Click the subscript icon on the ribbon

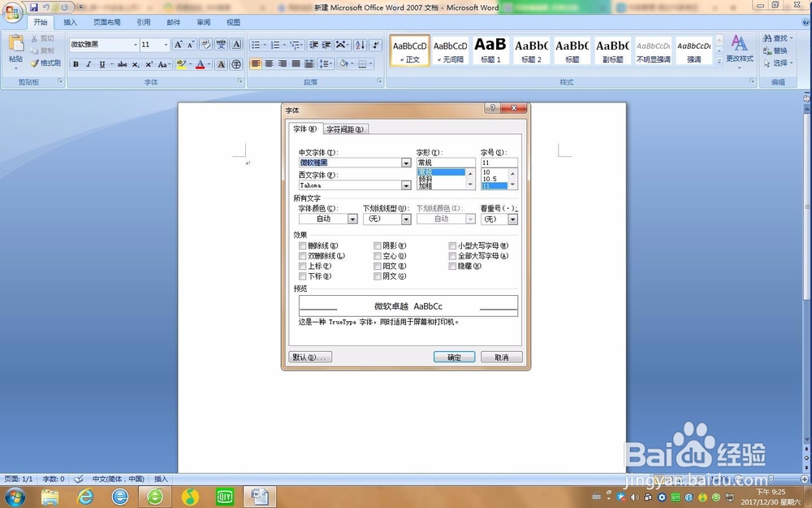click(136, 64)
